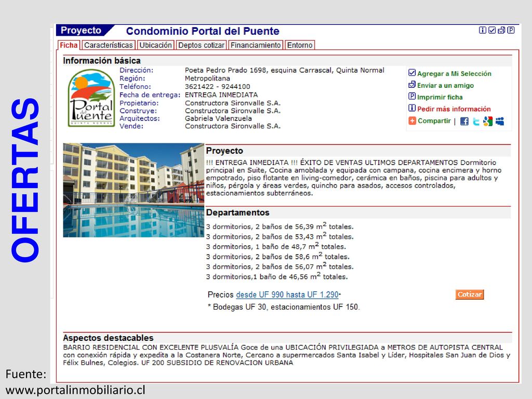Click Enviar a un amigo link
Image resolution: width=532 pixels, height=399 pixels.
[445, 86]
